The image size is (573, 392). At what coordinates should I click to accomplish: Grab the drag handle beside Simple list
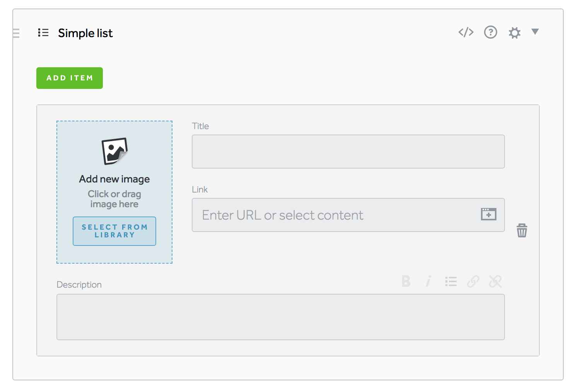pos(16,33)
